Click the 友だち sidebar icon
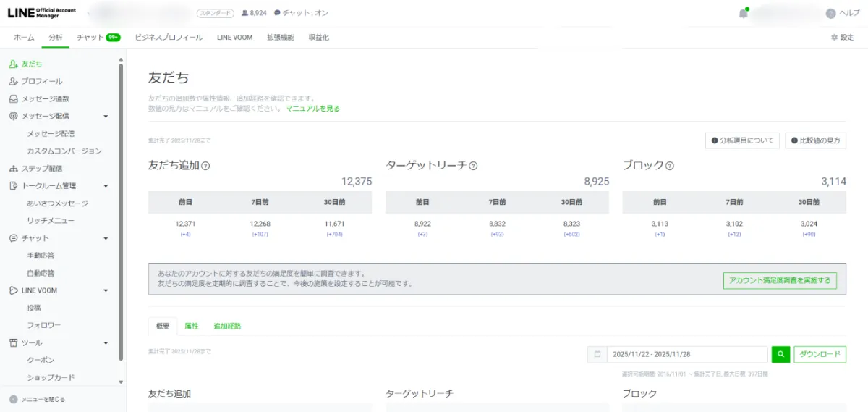Viewport: 868px width, 412px height. 13,64
